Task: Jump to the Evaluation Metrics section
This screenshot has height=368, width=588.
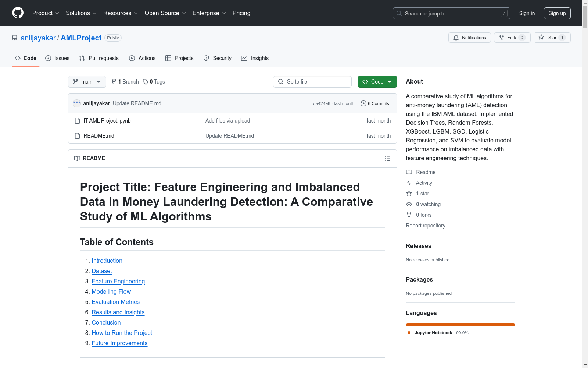Action: click(x=116, y=302)
